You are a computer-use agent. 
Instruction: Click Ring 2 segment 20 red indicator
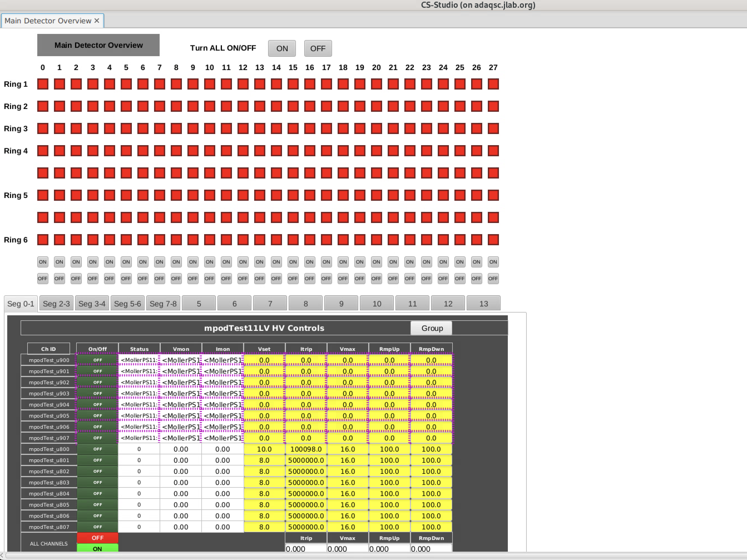click(x=376, y=106)
